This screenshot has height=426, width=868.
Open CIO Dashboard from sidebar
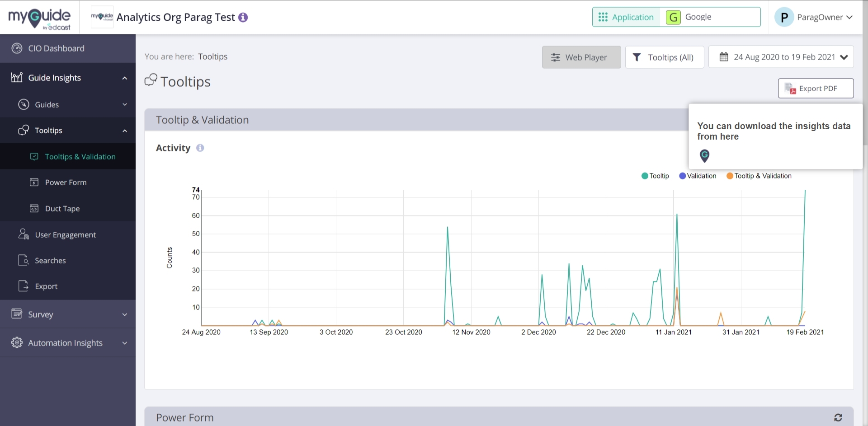(68, 48)
